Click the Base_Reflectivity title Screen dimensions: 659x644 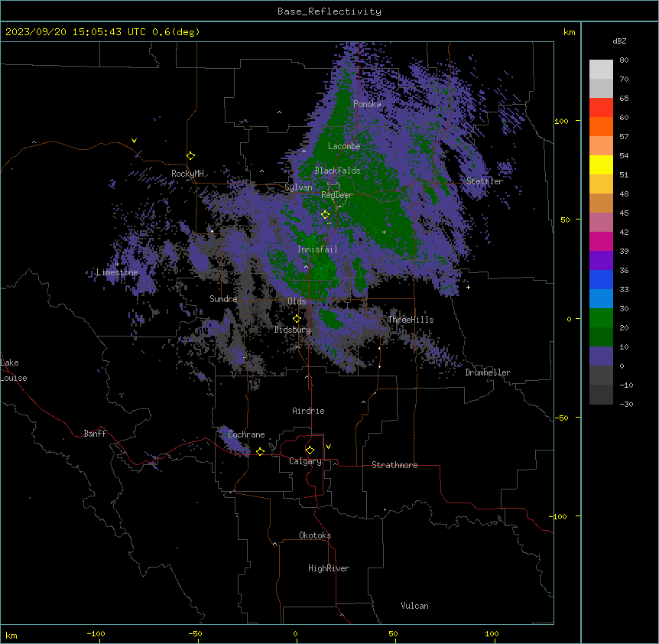(329, 11)
